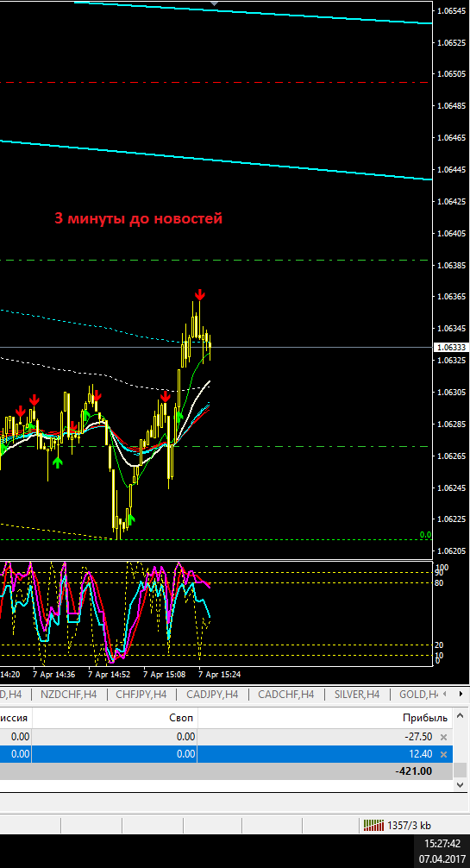Click the '7 Apr 14:36' time axis label
The image size is (470, 868).
(54, 675)
